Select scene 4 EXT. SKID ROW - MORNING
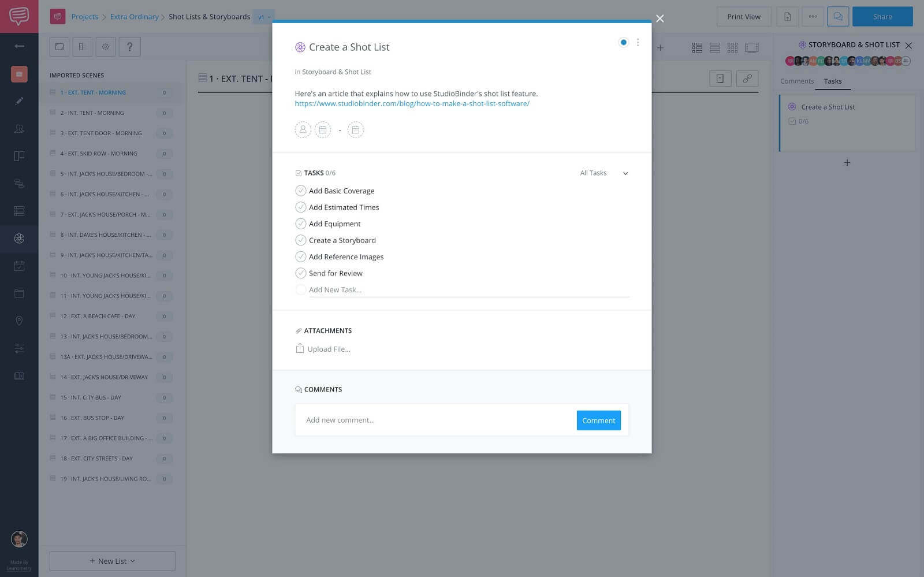The height and width of the screenshot is (577, 924). [110, 154]
